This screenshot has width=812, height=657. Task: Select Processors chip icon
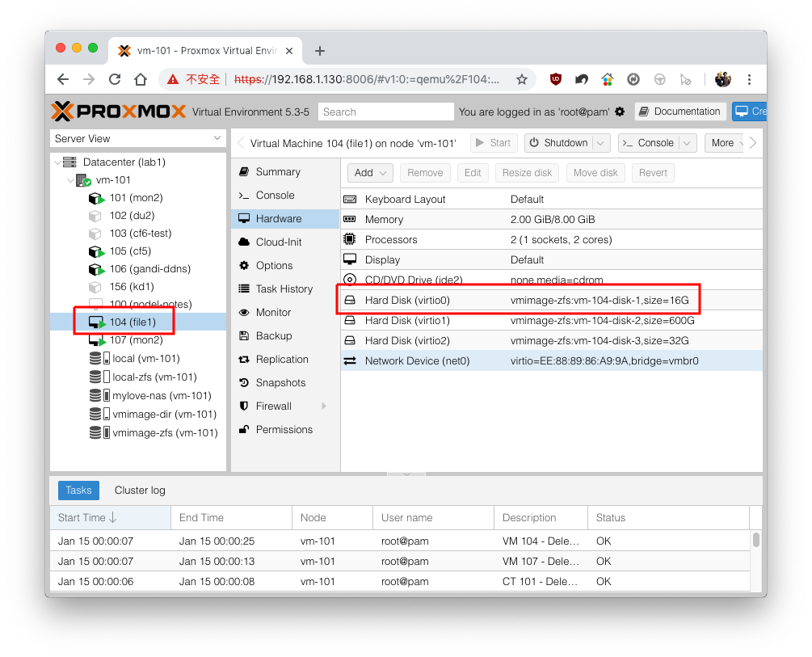click(x=350, y=239)
